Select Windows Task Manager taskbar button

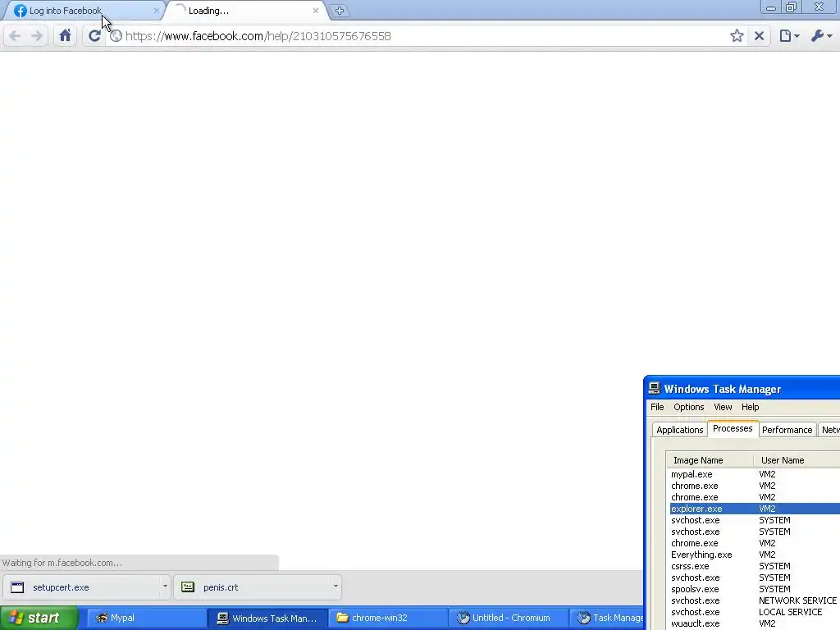click(x=267, y=619)
